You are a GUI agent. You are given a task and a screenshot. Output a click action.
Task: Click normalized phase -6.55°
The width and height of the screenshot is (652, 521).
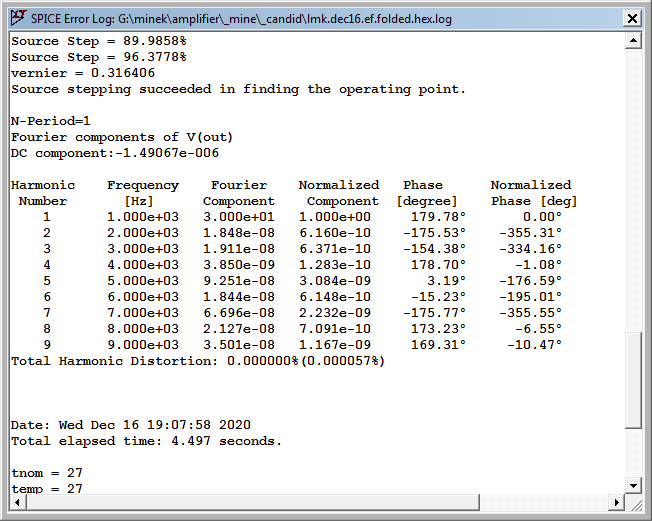pos(538,329)
